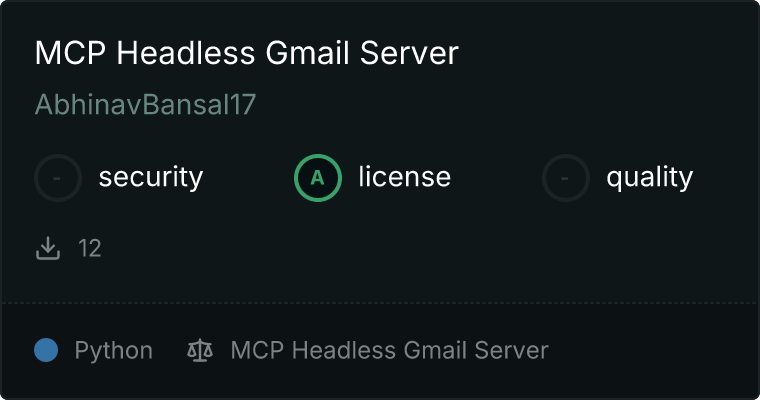Click the download count 12
Viewport: 760px width, 400px height.
(x=90, y=248)
